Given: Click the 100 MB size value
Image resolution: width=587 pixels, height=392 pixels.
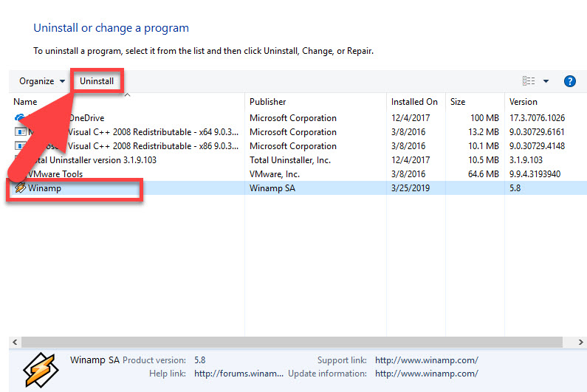Looking at the screenshot, I should click(484, 118).
